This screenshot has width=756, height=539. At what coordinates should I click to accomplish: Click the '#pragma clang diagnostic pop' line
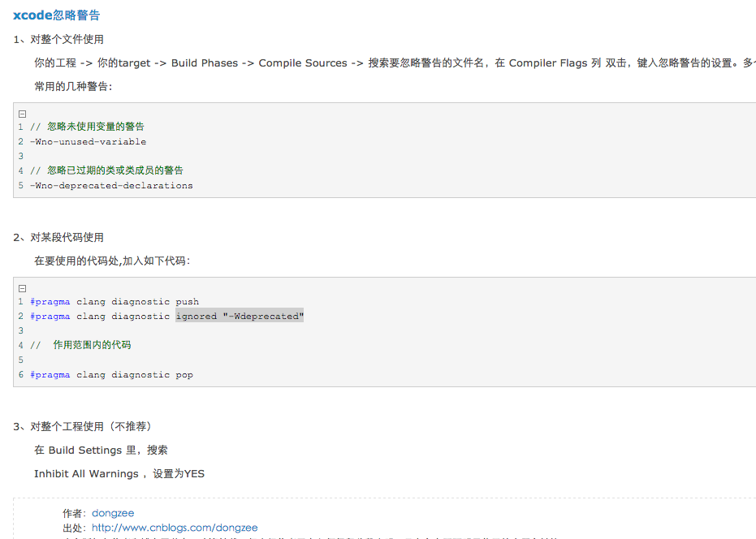point(112,375)
